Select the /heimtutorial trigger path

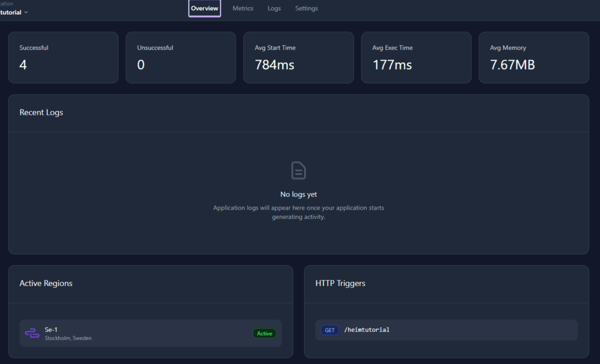point(367,329)
